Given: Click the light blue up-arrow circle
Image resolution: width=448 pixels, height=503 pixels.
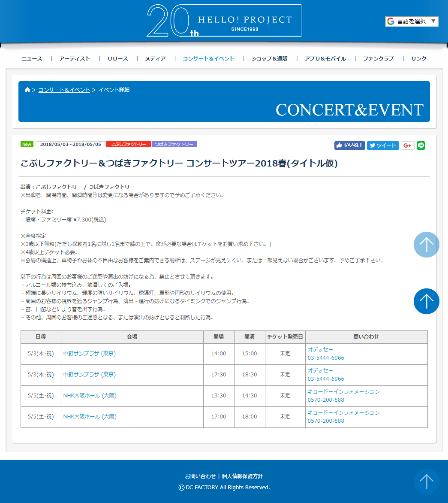Looking at the screenshot, I should coord(427,245).
